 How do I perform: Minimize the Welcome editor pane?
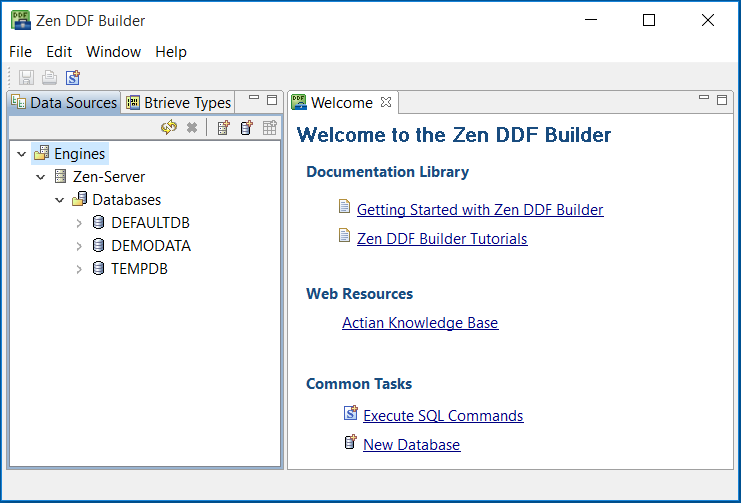coord(704,98)
